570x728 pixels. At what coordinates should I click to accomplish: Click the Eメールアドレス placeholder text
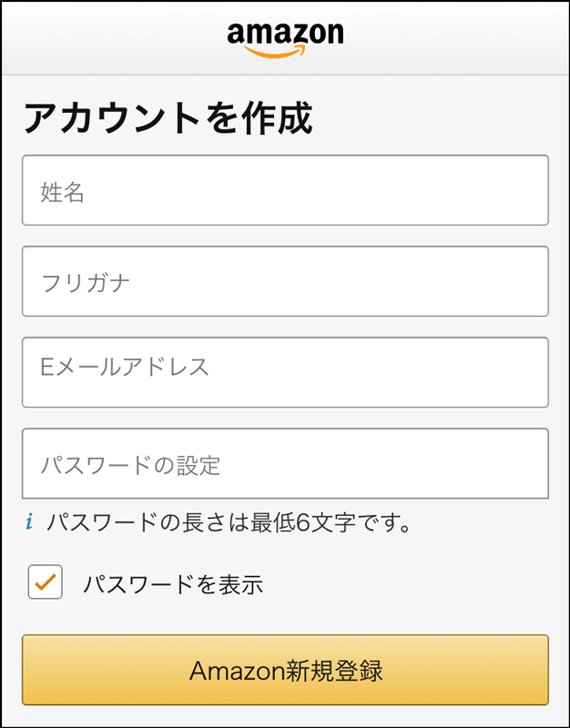tap(126, 367)
